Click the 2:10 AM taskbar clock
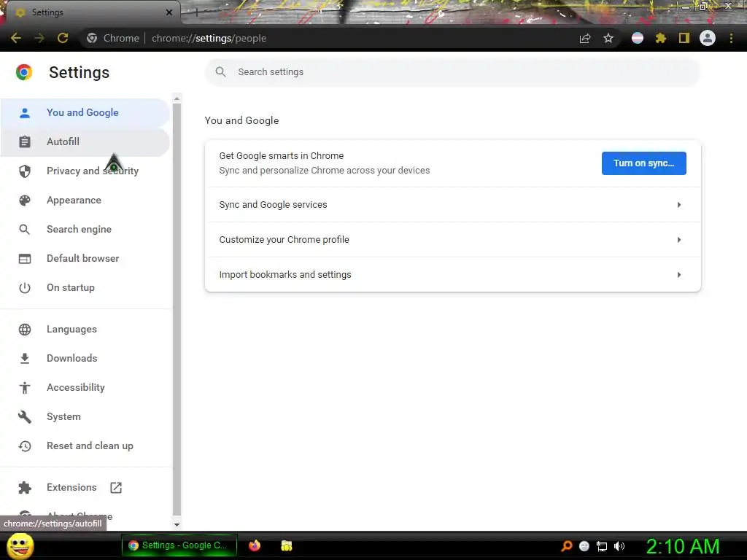 [683, 547]
